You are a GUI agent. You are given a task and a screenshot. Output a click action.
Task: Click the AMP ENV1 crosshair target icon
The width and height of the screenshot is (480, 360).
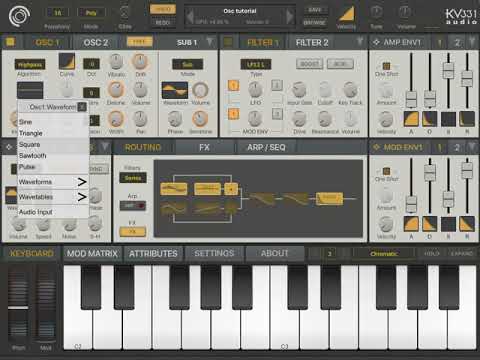point(376,42)
